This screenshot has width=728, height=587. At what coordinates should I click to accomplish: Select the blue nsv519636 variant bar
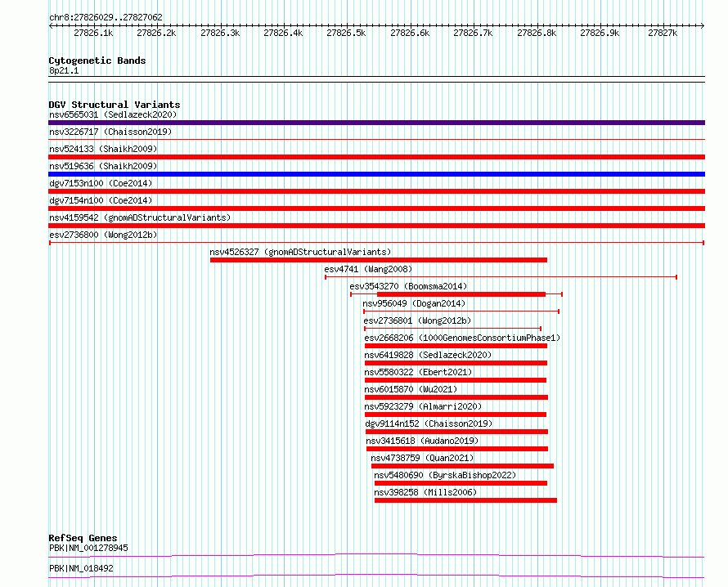(x=376, y=174)
